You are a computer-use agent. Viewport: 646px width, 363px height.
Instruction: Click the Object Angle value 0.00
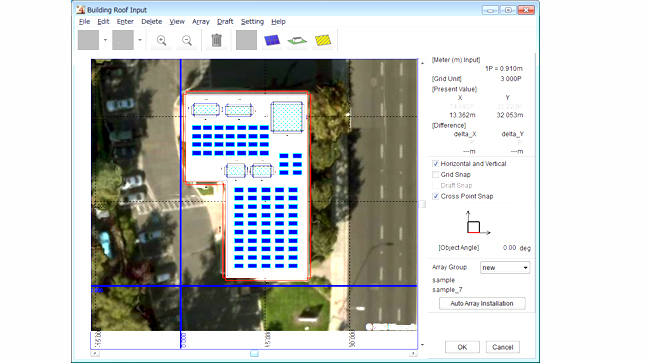pyautogui.click(x=509, y=248)
